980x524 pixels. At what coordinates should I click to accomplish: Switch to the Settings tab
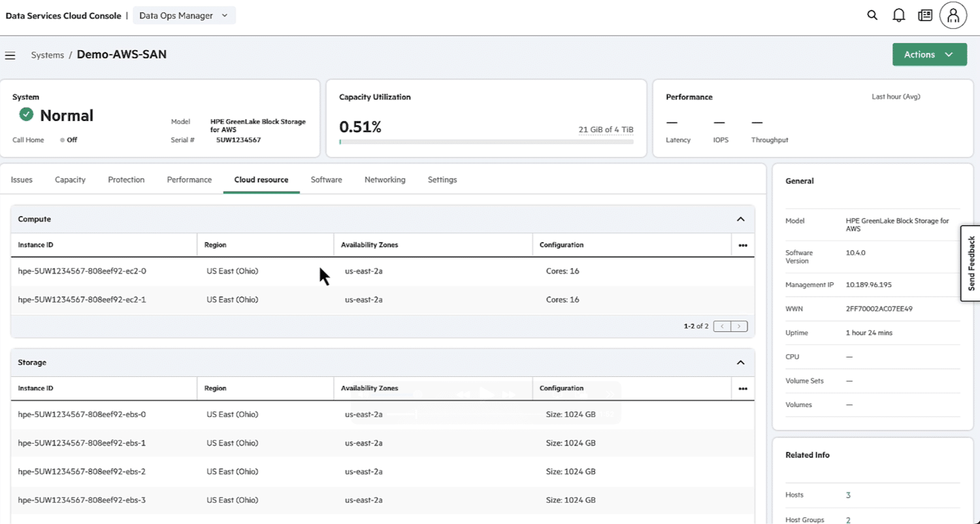click(x=442, y=180)
